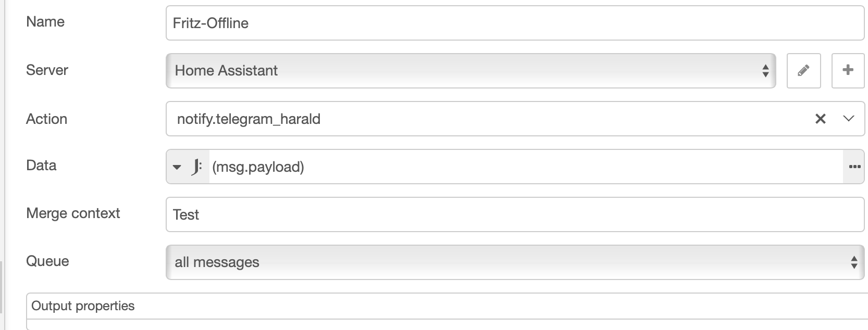This screenshot has width=868, height=330.
Task: Open the expression editor ellipsis button
Action: click(854, 167)
